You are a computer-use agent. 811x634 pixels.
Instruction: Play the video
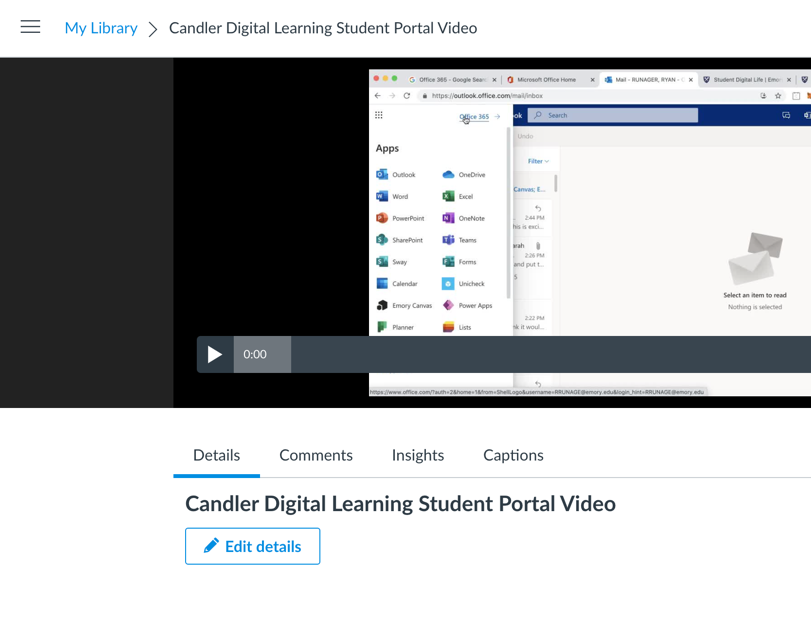click(215, 354)
